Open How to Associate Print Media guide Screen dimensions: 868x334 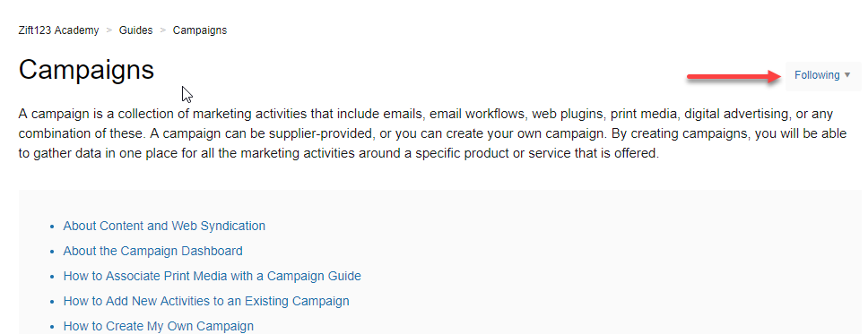(x=212, y=276)
